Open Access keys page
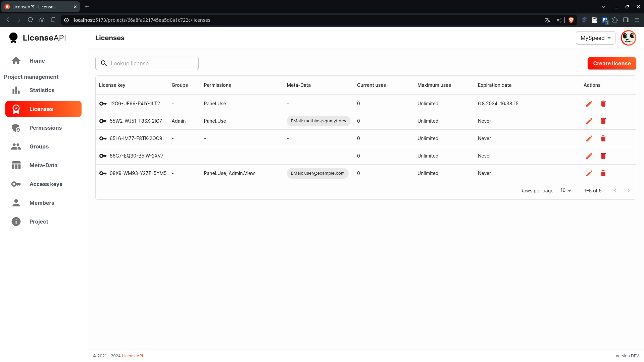644x362 pixels. coord(43,184)
